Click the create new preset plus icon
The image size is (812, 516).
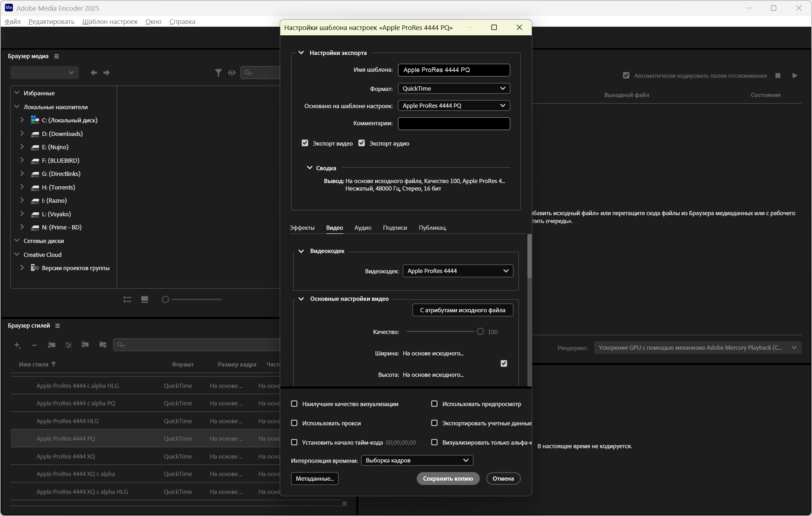[x=17, y=345]
